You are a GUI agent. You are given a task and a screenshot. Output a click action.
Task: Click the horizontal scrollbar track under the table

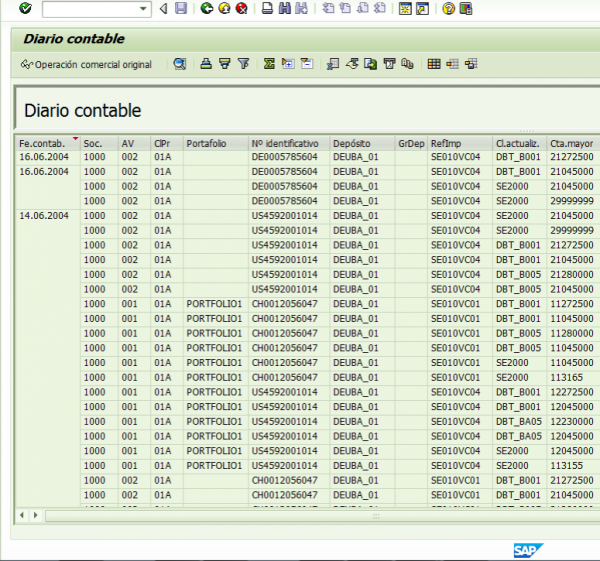322,516
